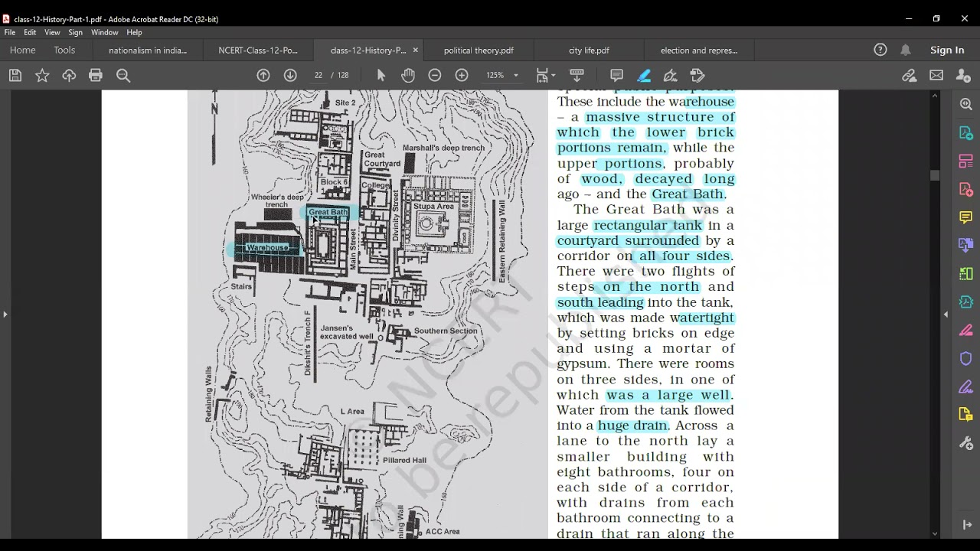The width and height of the screenshot is (980, 551).
Task: Click the scrollbar down arrow
Action: pyautogui.click(x=934, y=533)
